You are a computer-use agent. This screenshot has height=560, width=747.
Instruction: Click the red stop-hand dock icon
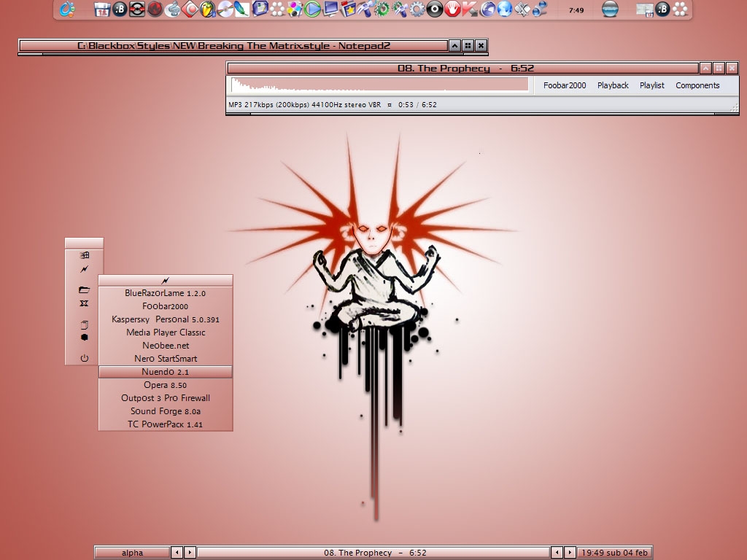(x=452, y=9)
